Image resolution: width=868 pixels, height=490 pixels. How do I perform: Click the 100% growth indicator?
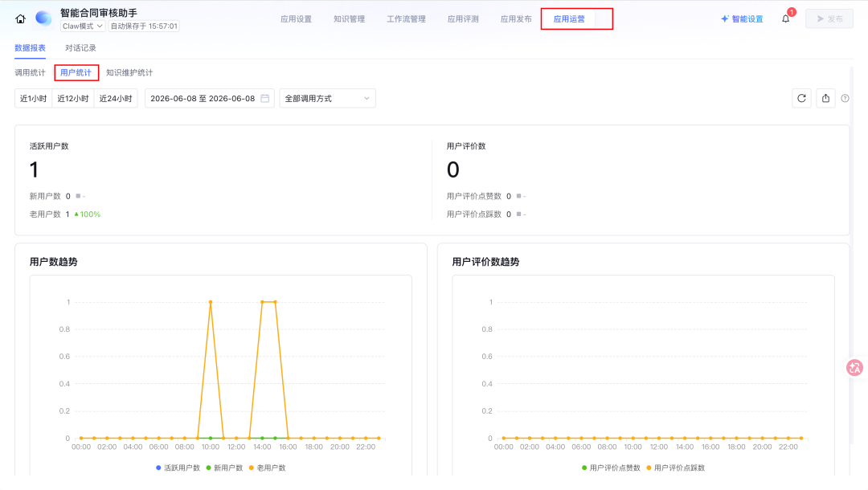tap(88, 214)
